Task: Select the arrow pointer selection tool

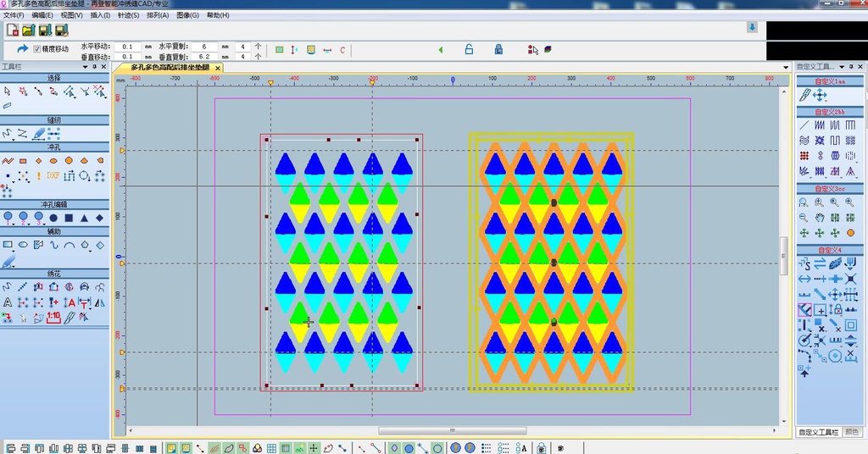Action: [8, 91]
